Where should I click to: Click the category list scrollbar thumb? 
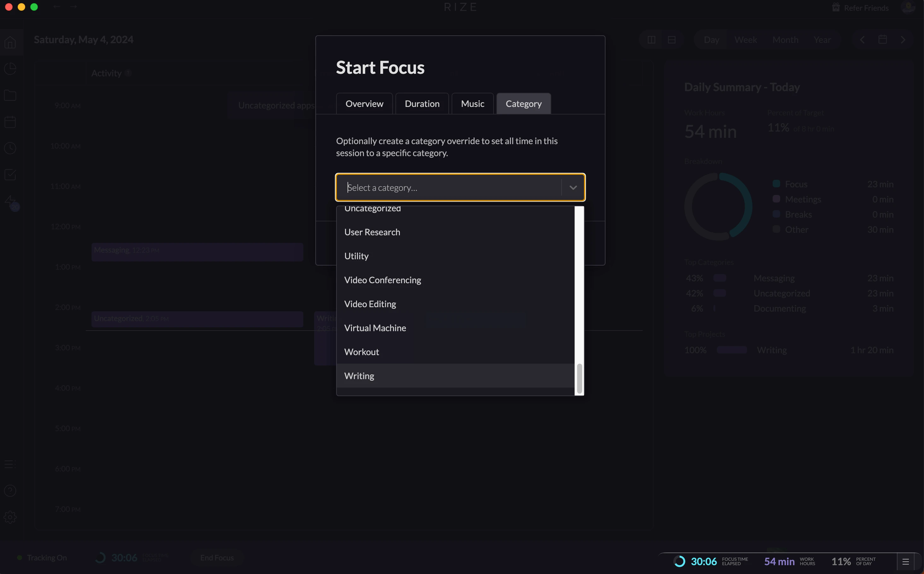(579, 378)
